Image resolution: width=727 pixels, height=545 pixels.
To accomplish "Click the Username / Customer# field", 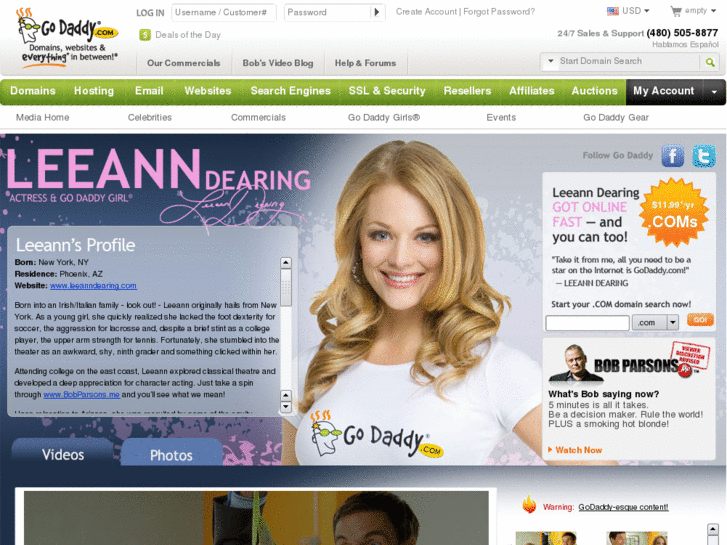I will coord(223,13).
